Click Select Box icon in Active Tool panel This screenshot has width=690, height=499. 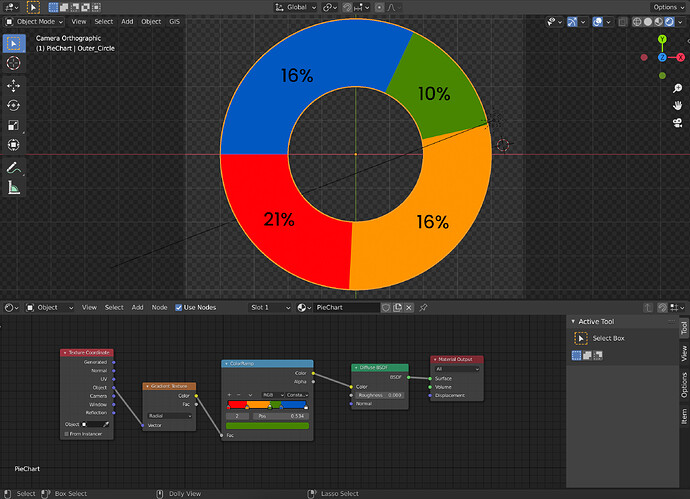pyautogui.click(x=581, y=338)
